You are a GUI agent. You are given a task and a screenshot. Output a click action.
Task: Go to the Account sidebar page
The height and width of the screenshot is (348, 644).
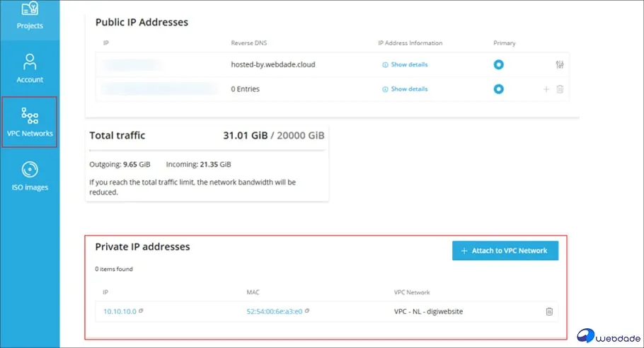30,68
